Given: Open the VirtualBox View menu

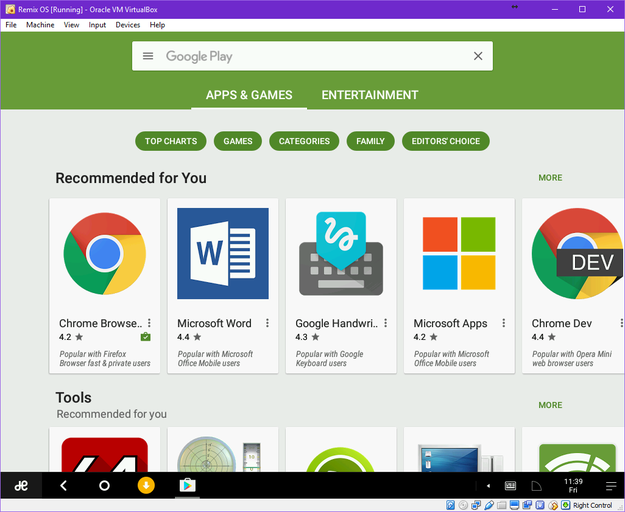Looking at the screenshot, I should [x=71, y=25].
